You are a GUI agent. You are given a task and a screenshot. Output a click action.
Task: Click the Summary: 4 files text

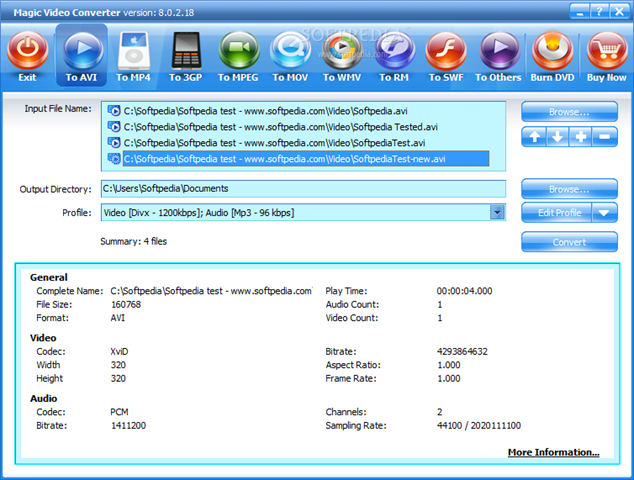pos(133,241)
